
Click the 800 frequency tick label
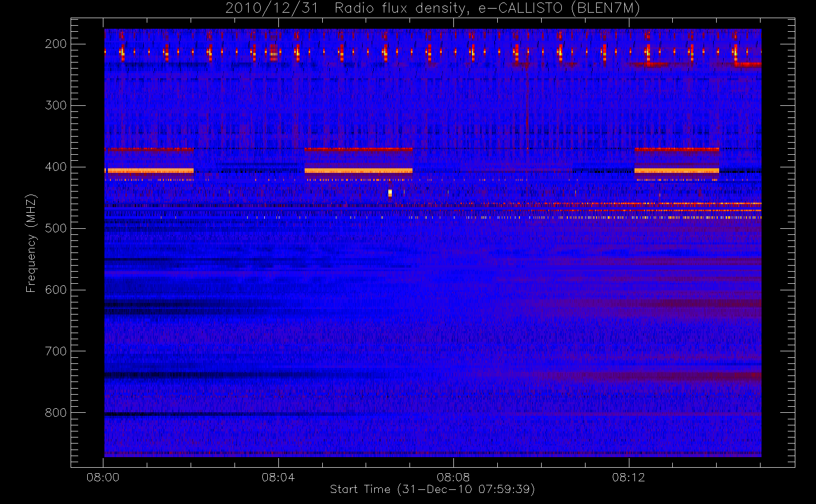tap(55, 413)
